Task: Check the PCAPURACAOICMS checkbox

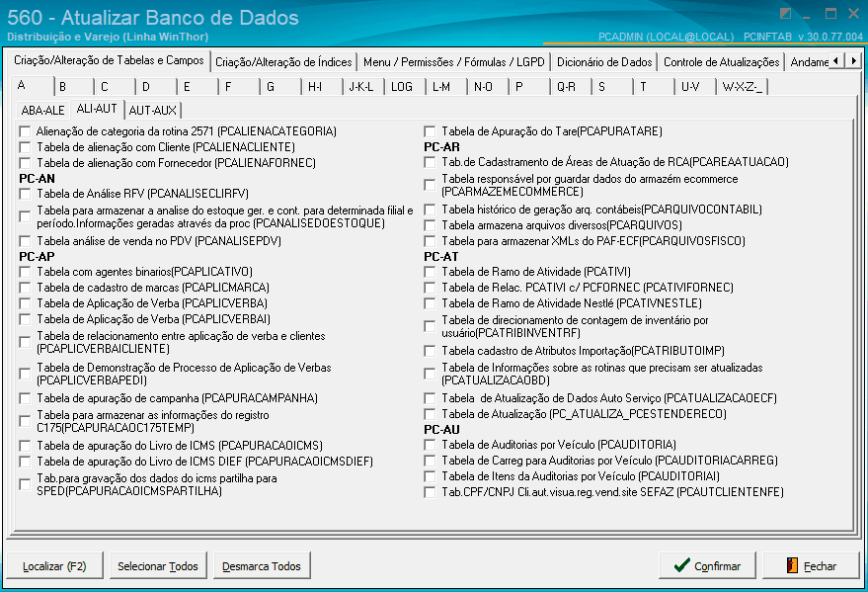Action: click(25, 446)
